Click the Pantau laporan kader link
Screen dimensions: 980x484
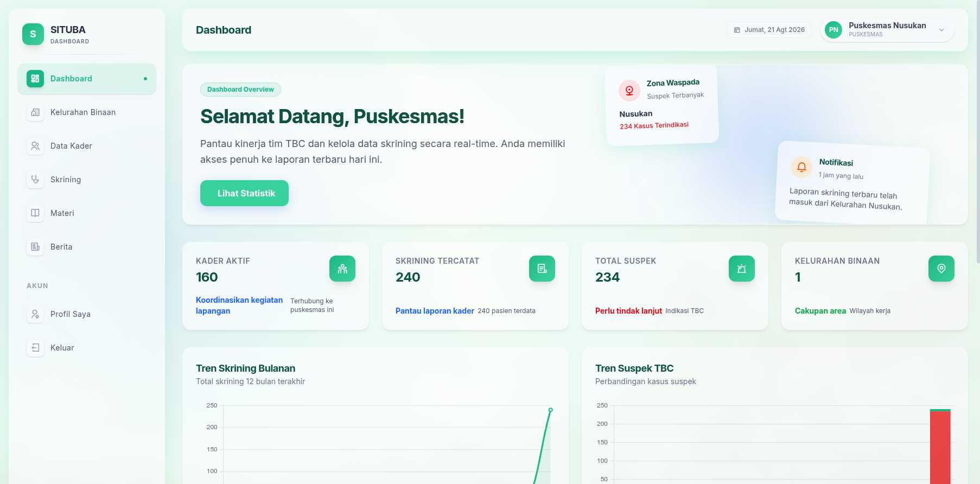click(x=435, y=311)
